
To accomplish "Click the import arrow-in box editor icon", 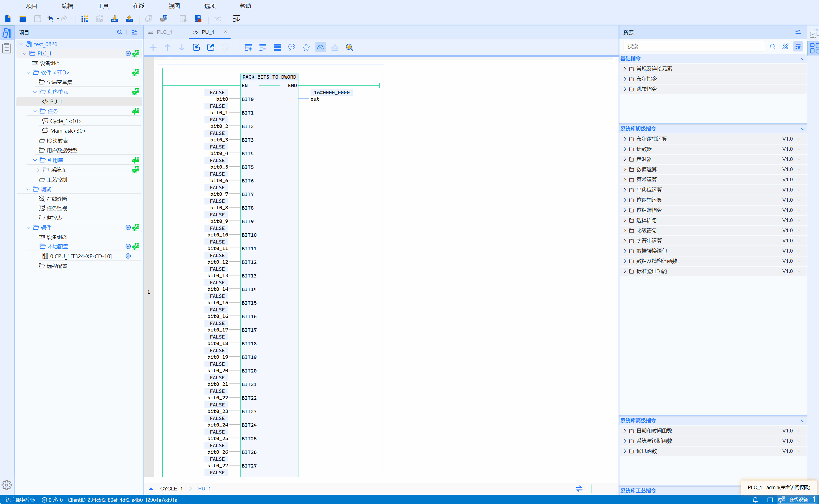I will pyautogui.click(x=196, y=47).
